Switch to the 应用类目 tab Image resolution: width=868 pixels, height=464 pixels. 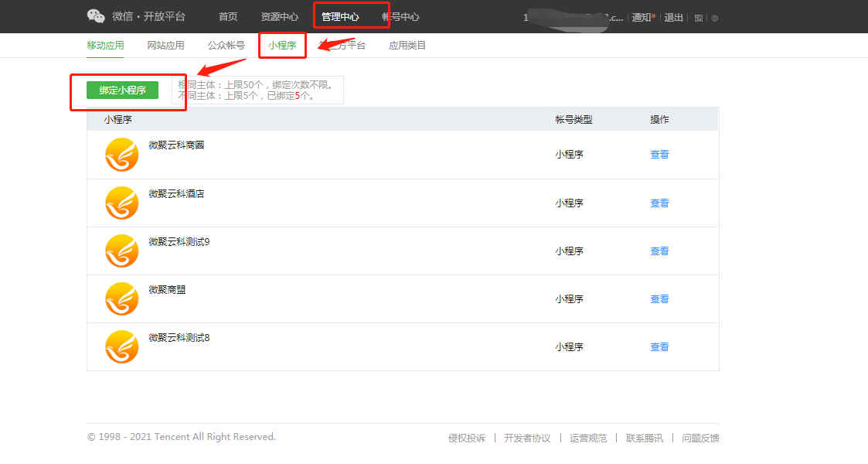(407, 46)
